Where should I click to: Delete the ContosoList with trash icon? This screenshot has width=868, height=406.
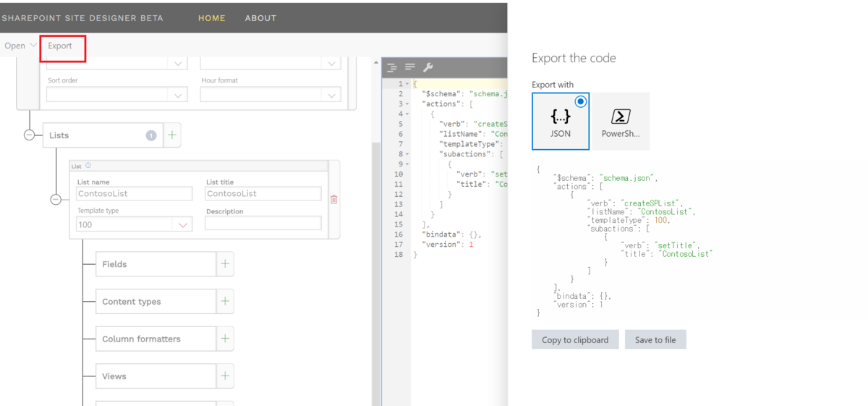[333, 200]
